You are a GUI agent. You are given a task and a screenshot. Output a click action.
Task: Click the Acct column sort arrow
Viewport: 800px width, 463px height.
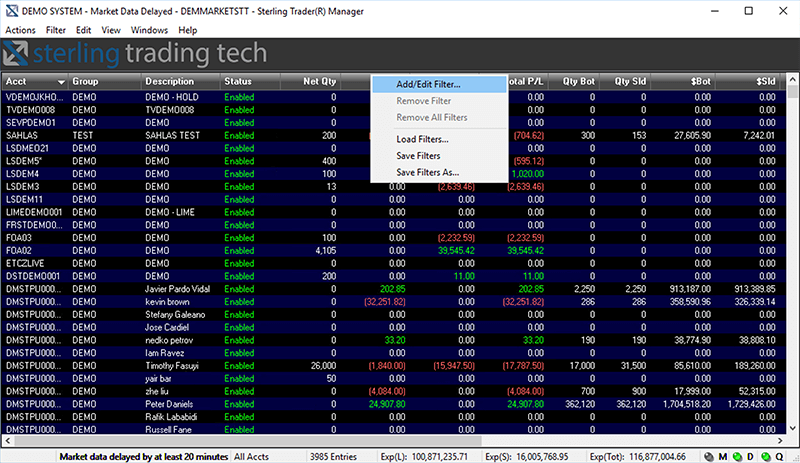click(x=61, y=82)
